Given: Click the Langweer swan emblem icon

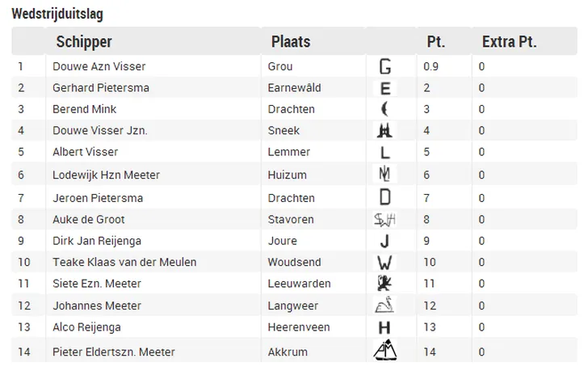Looking at the screenshot, I should 385,305.
